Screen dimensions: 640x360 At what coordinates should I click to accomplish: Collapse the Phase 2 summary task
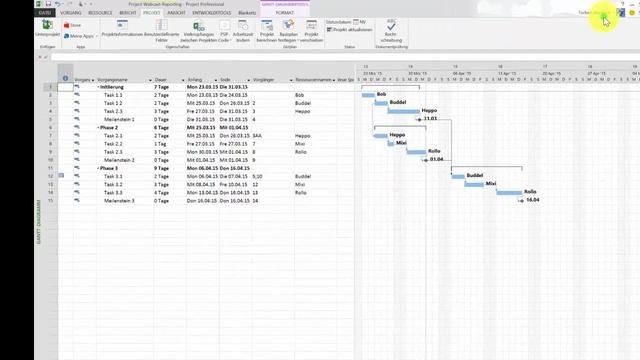98,128
